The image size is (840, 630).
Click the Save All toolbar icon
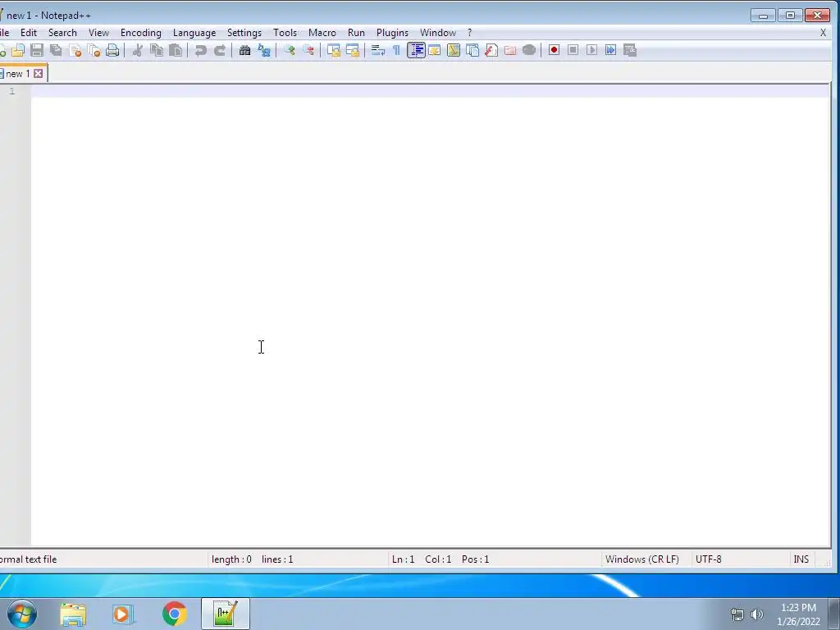click(x=56, y=50)
